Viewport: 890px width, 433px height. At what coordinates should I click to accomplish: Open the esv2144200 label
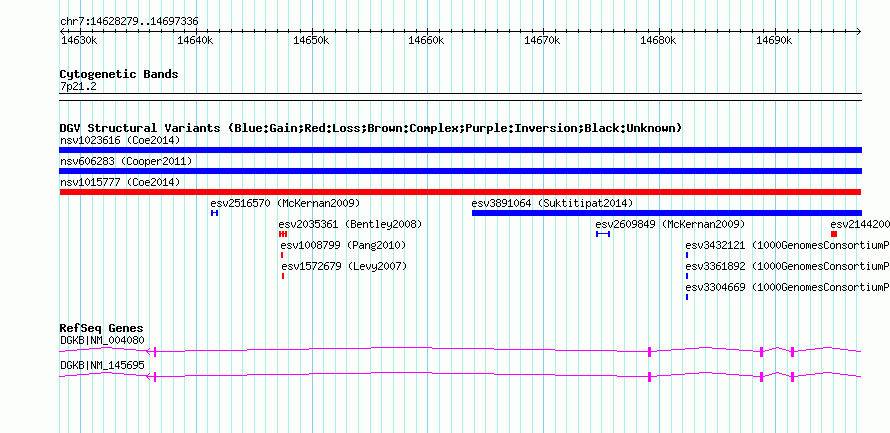tap(860, 224)
